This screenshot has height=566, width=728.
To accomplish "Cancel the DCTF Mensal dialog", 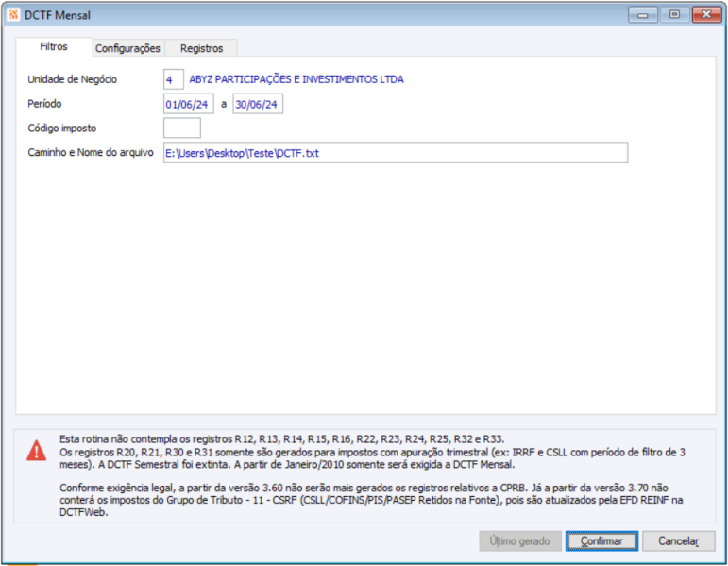I will click(678, 540).
